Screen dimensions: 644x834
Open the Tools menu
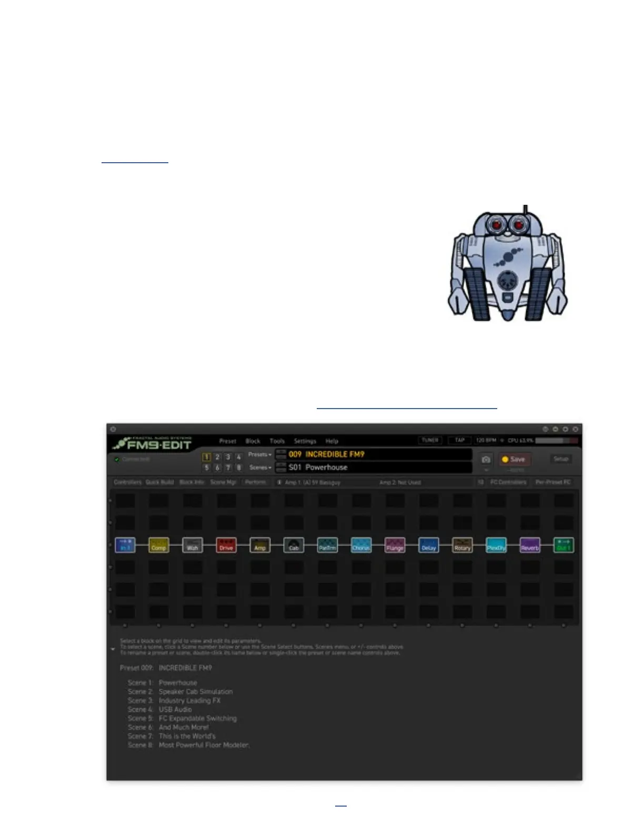[x=277, y=441]
